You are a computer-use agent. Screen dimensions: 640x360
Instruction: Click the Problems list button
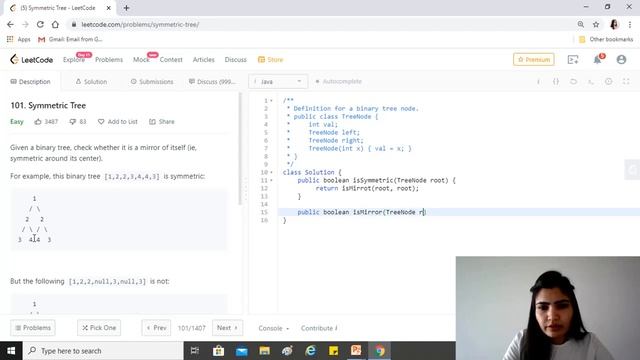pyautogui.click(x=33, y=328)
